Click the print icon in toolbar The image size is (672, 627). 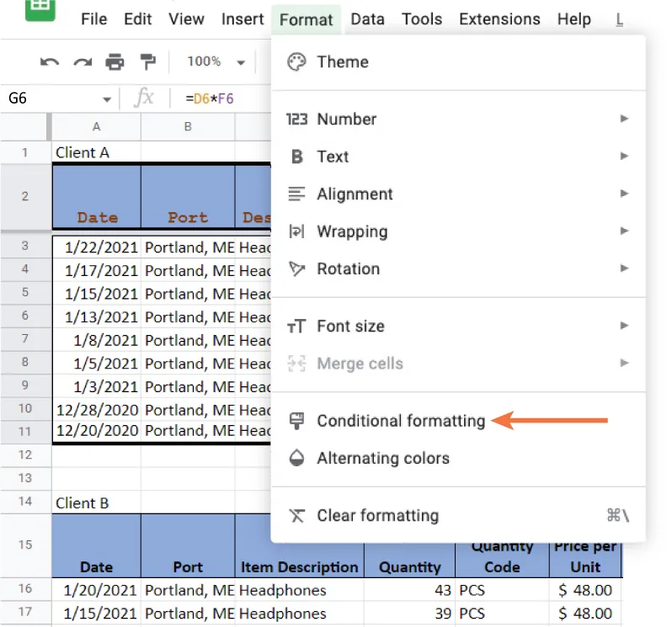[x=115, y=61]
